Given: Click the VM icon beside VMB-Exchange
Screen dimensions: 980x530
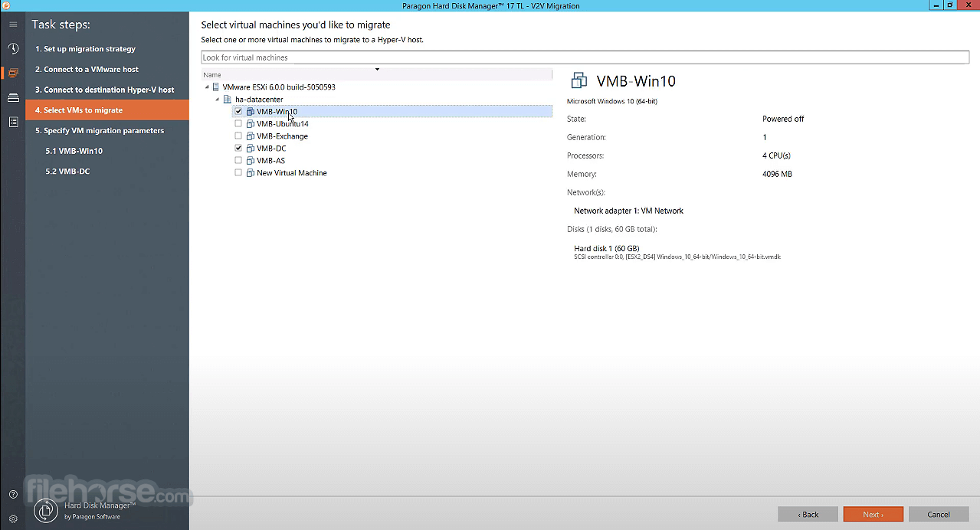Looking at the screenshot, I should (250, 136).
